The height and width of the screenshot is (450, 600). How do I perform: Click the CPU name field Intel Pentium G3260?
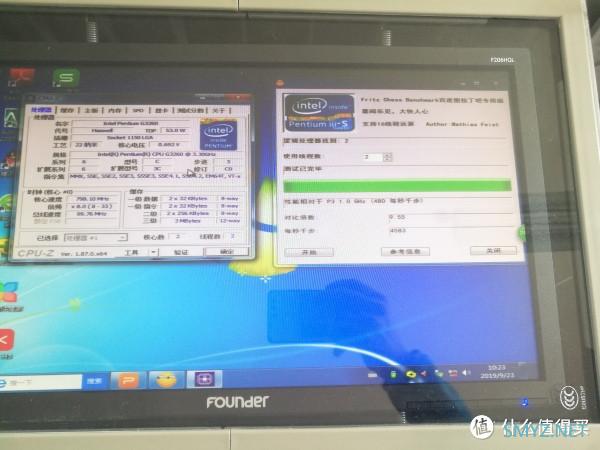tap(131, 124)
